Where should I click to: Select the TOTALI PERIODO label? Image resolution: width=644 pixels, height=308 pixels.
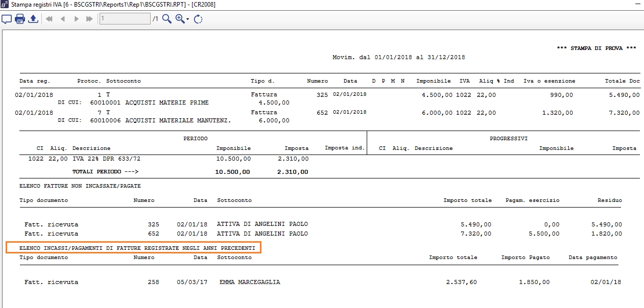[x=105, y=172]
